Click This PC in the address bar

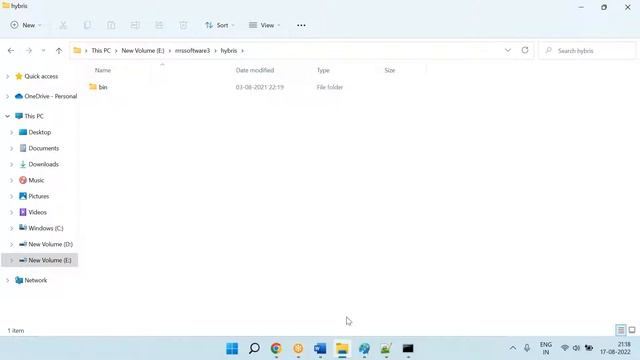[x=101, y=51]
